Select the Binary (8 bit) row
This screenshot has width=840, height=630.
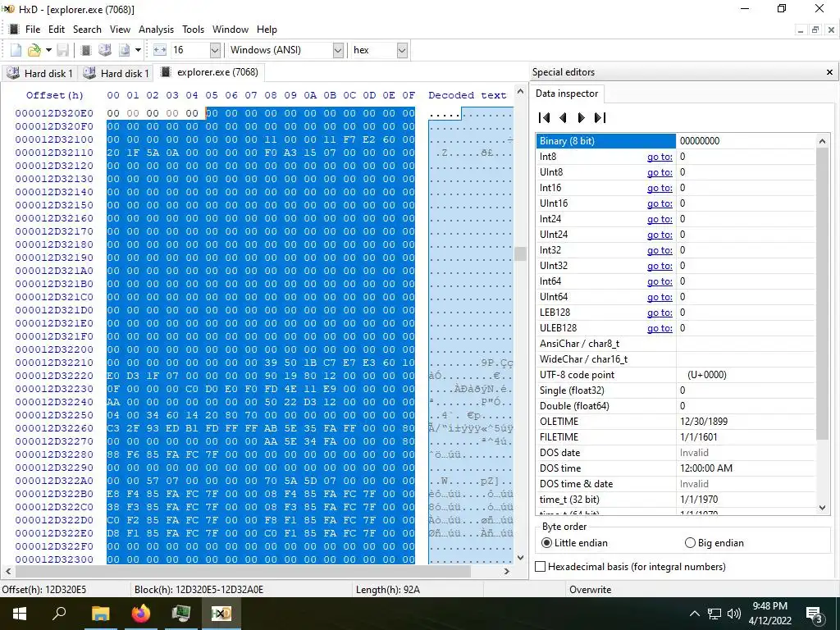click(x=676, y=141)
